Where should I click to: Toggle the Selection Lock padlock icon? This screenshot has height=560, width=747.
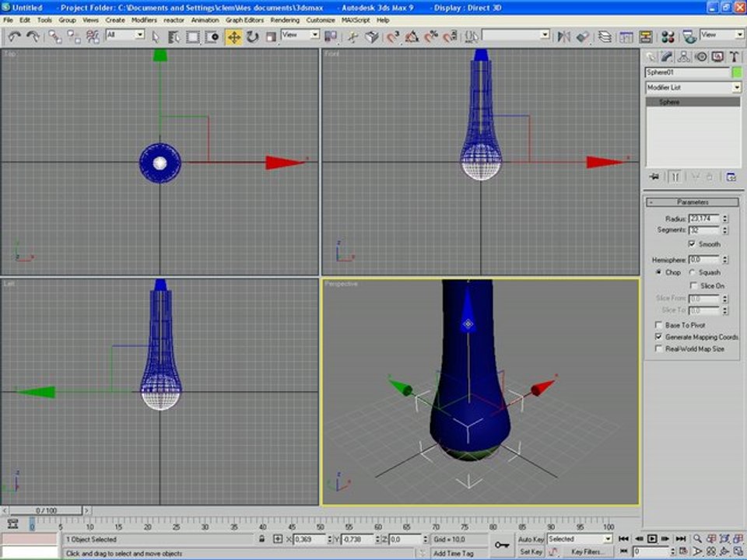pyautogui.click(x=261, y=539)
